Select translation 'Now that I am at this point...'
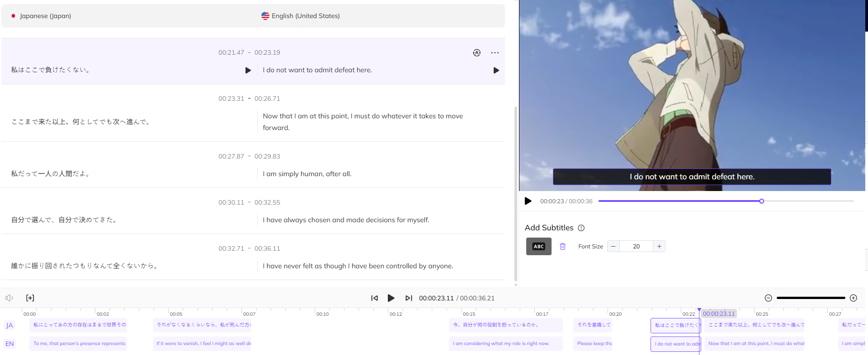The image size is (868, 355). 363,122
